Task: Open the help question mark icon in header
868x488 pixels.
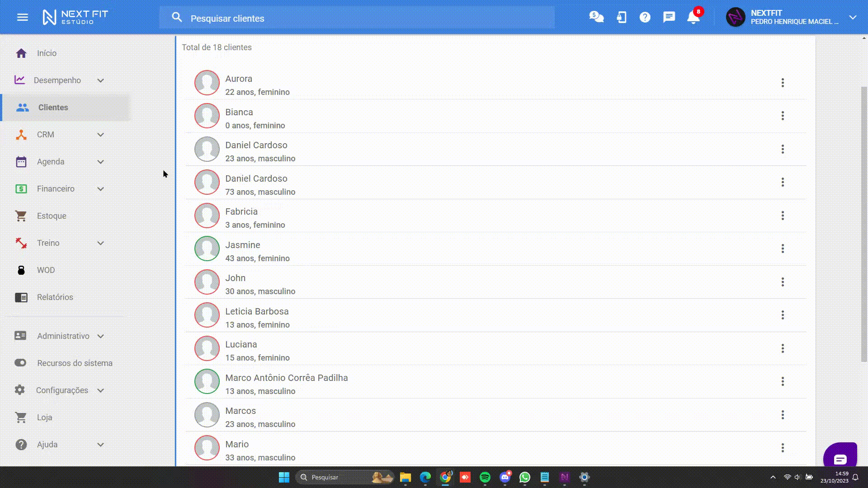Action: tap(645, 18)
